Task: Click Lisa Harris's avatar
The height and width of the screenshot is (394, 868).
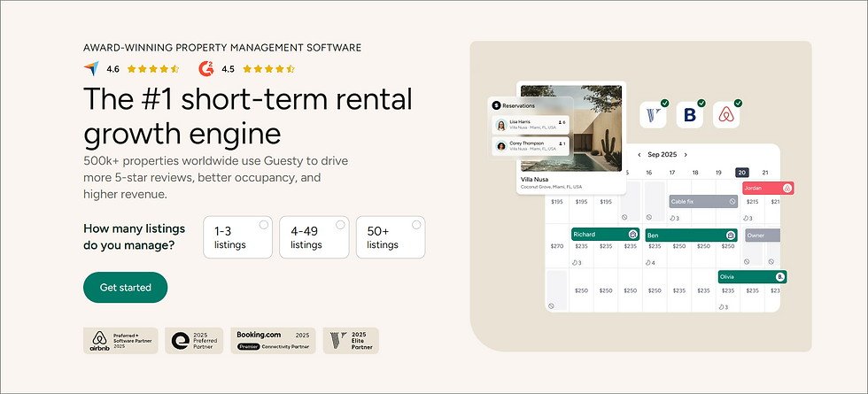Action: point(501,125)
